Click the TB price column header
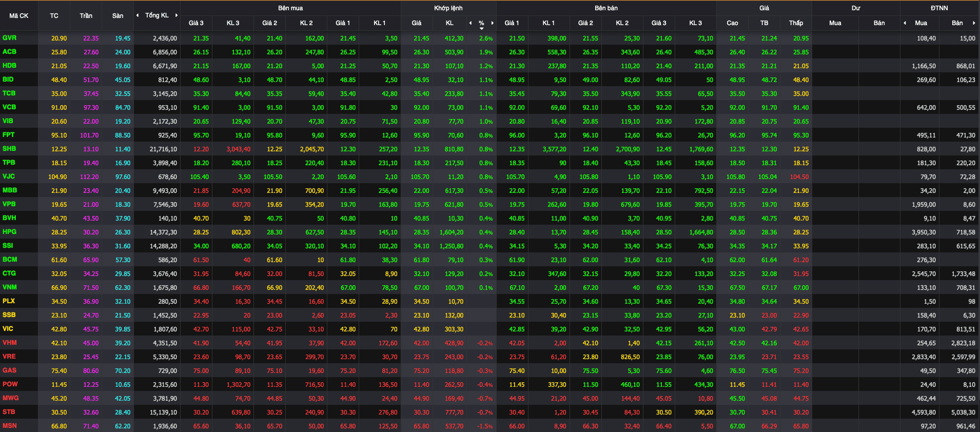 pos(765,23)
